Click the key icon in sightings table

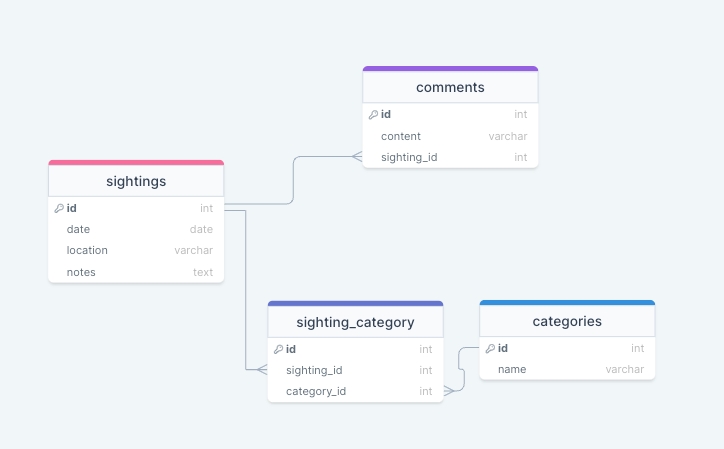pos(59,208)
